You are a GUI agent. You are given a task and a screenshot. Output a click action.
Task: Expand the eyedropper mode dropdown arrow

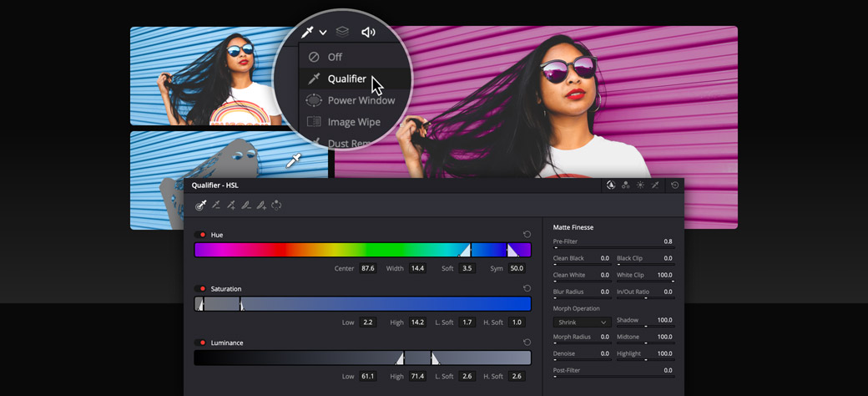click(323, 33)
